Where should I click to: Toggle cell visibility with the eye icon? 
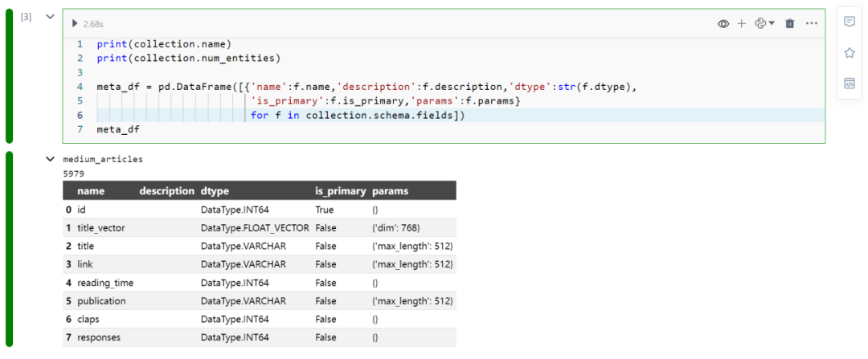pos(723,24)
